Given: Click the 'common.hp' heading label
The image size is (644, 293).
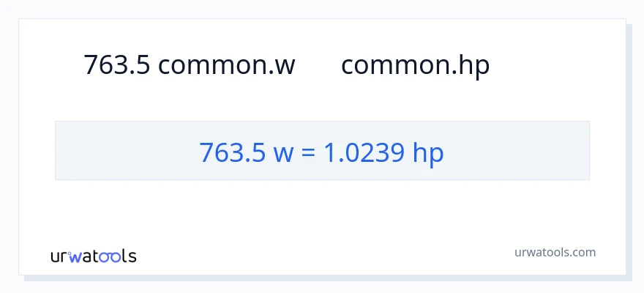Looking at the screenshot, I should click(x=415, y=65).
